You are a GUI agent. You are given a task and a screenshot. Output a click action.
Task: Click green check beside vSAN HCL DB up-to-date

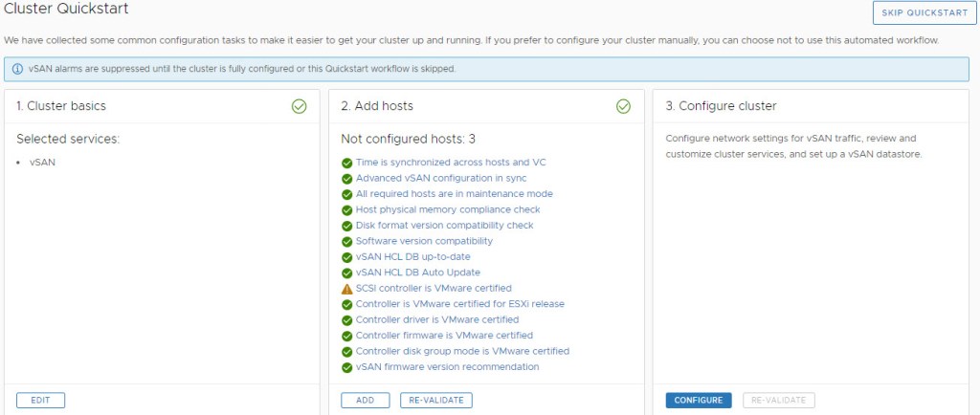[x=346, y=257]
